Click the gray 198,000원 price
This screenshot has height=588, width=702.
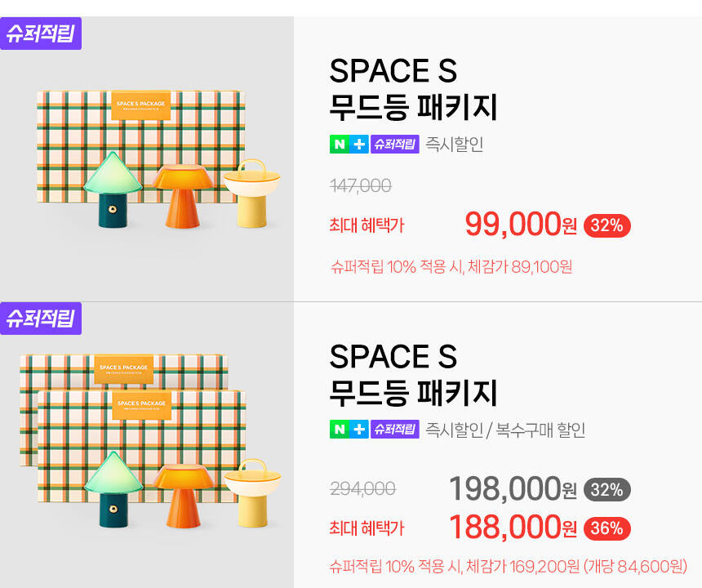[513, 489]
